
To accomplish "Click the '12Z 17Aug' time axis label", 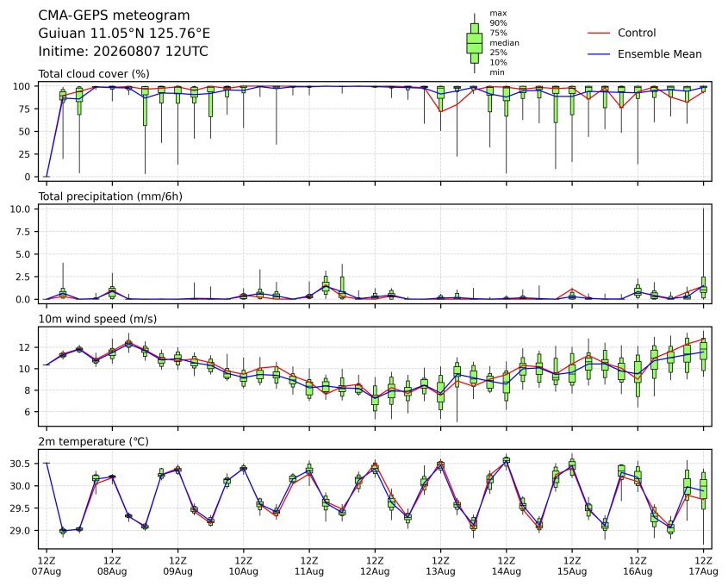I will (x=703, y=566).
